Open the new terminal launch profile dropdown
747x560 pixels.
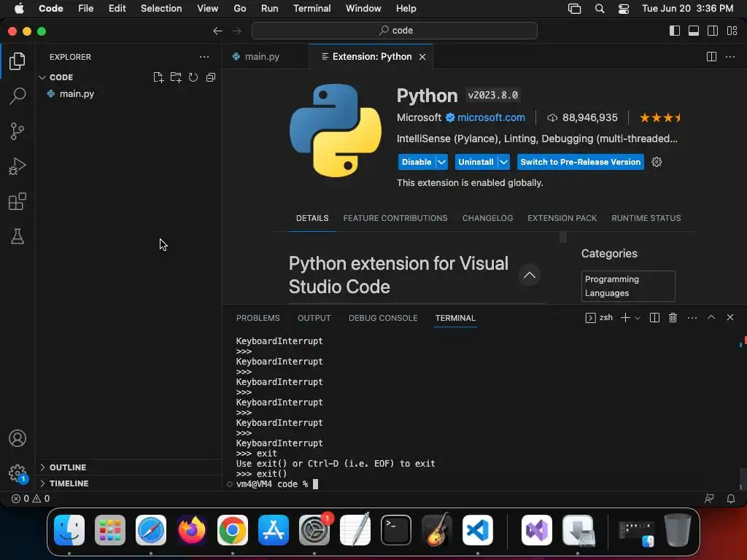pyautogui.click(x=638, y=318)
